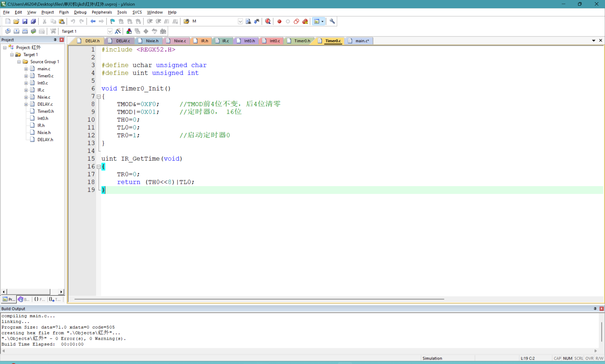
Task: Collapse Source Group 1 folder
Action: tap(19, 62)
